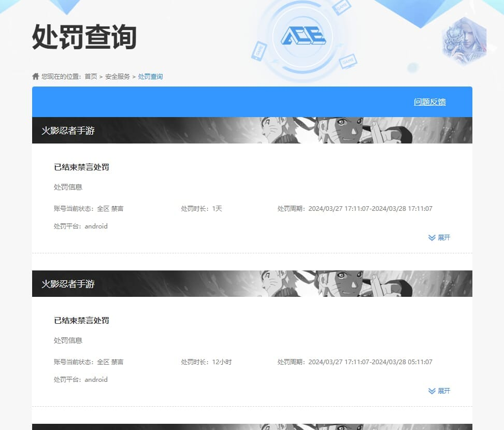Screen dimensions: 504x430
Task: Click 处罚平台：android in the first record
Action: point(81,226)
